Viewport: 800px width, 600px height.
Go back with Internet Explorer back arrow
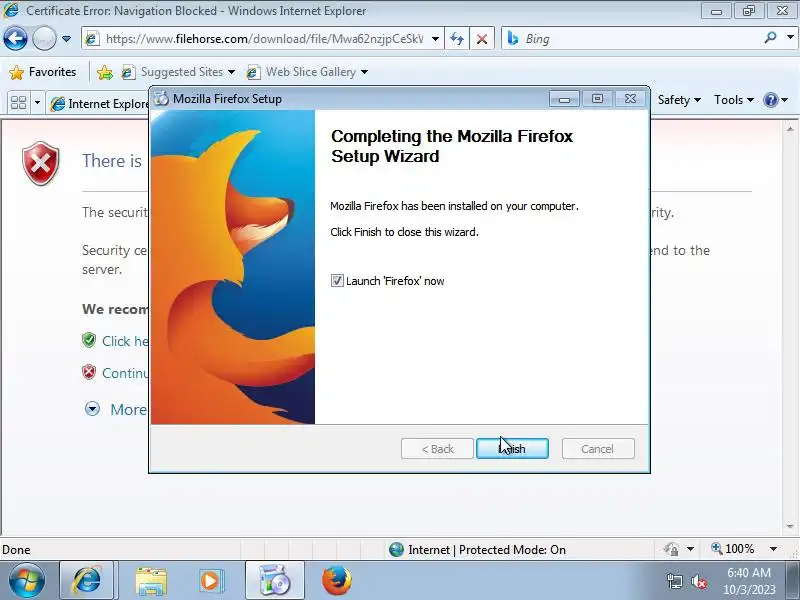coord(15,39)
